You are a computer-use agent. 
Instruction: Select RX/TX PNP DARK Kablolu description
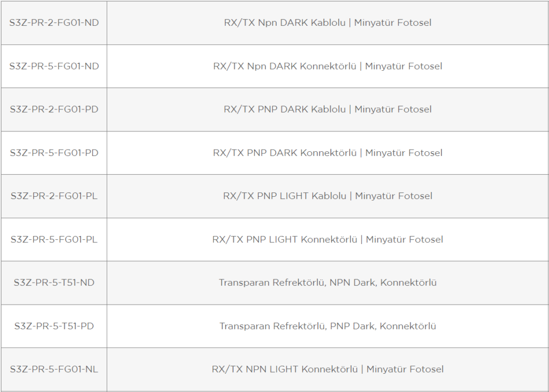(328, 109)
